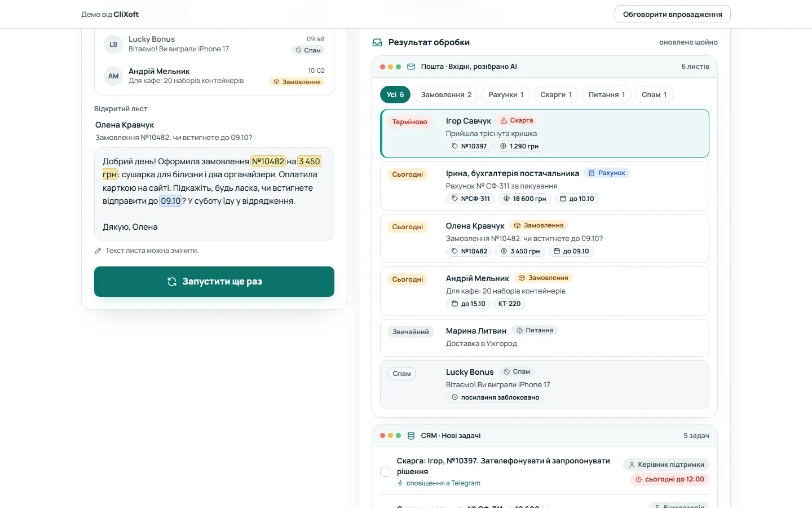
Task: Select the Спам 1 filter tab
Action: coord(654,95)
